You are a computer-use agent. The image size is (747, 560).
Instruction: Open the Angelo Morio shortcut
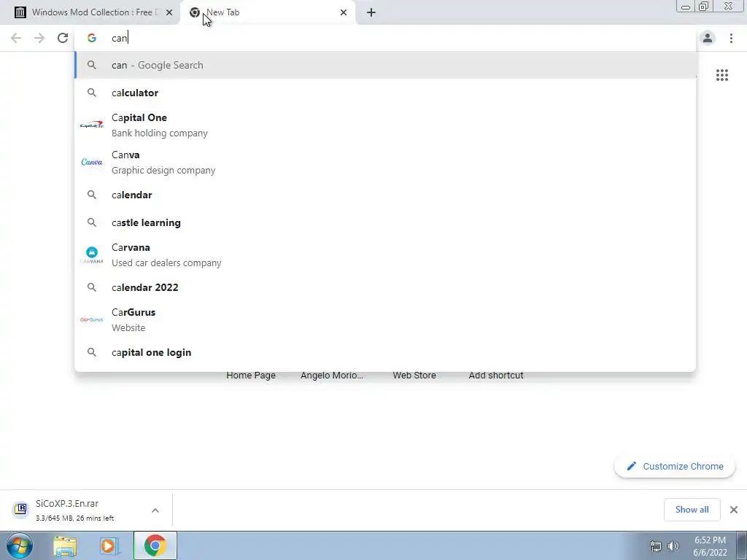click(x=332, y=376)
